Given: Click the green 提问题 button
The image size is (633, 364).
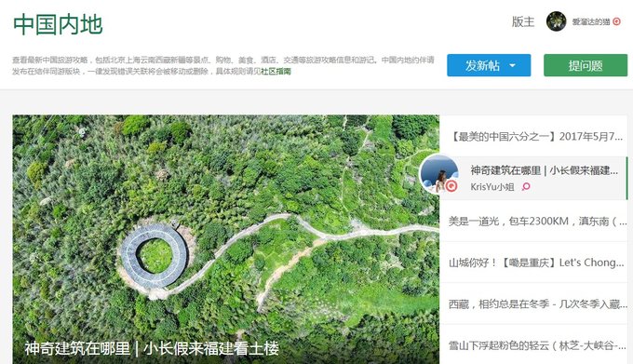Looking at the screenshot, I should [586, 65].
